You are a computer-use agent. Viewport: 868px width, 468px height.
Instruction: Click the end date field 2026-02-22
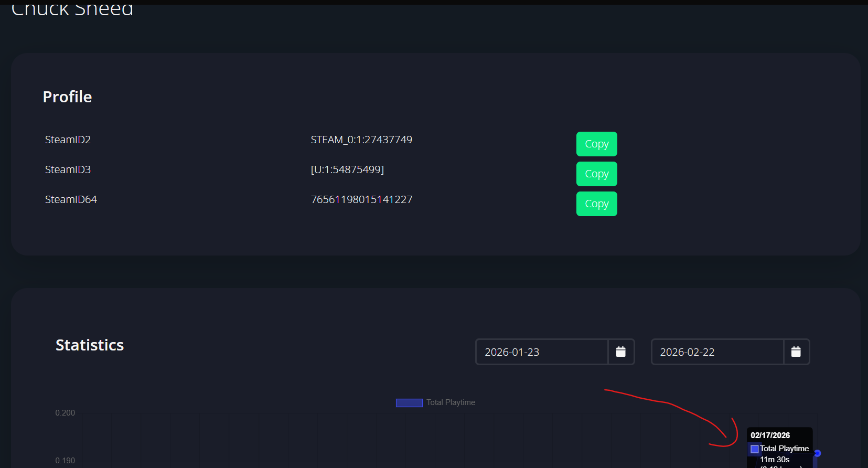coord(717,352)
